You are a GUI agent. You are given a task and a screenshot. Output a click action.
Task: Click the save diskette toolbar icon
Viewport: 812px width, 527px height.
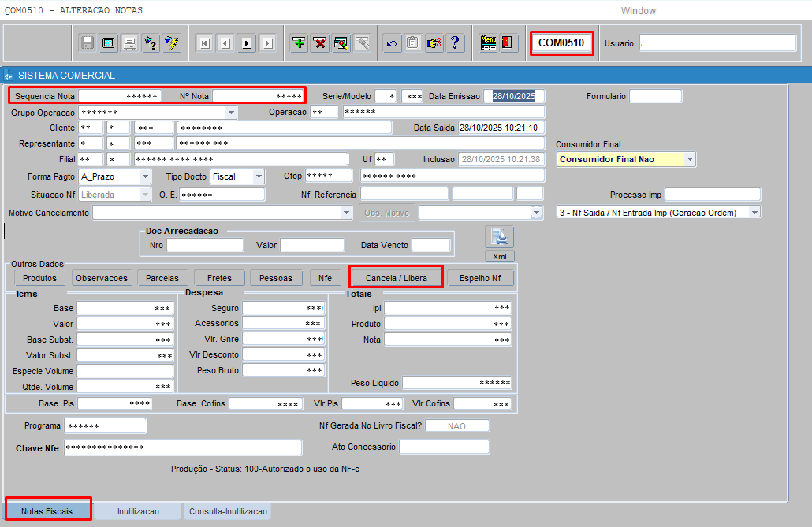pyautogui.click(x=88, y=43)
